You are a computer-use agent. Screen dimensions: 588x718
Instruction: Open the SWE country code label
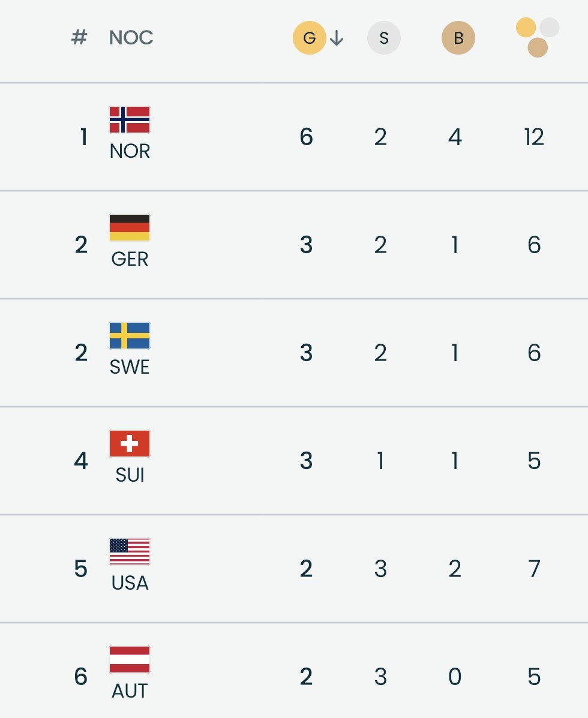pyautogui.click(x=130, y=367)
